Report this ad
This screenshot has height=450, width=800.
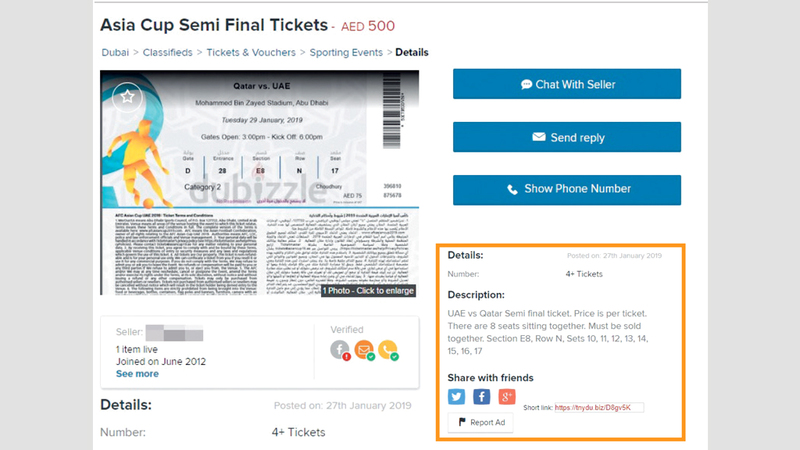(x=481, y=422)
